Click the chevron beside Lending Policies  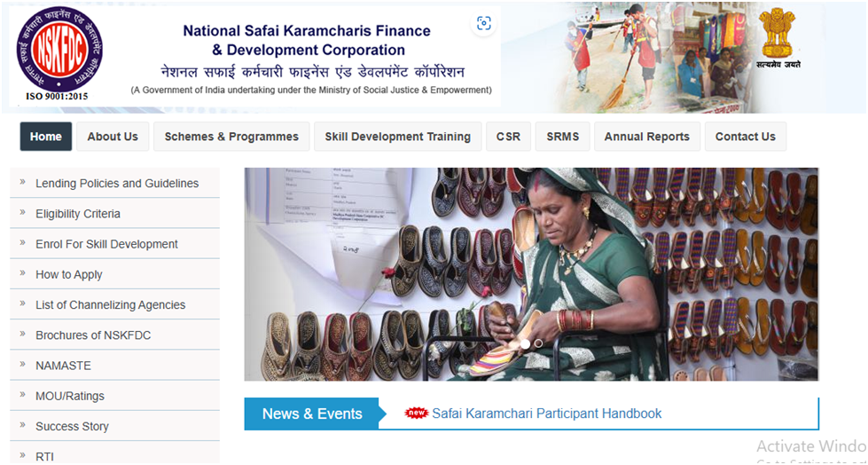point(23,181)
